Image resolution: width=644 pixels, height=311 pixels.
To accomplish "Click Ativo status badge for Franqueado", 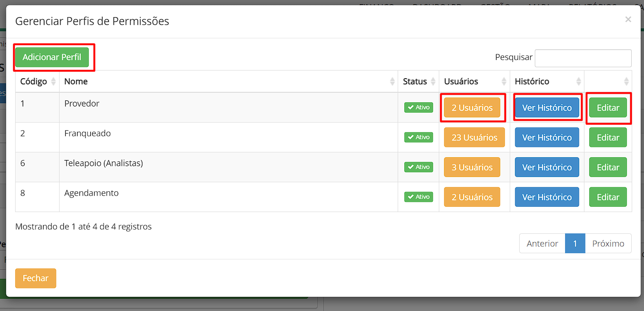I will point(418,137).
